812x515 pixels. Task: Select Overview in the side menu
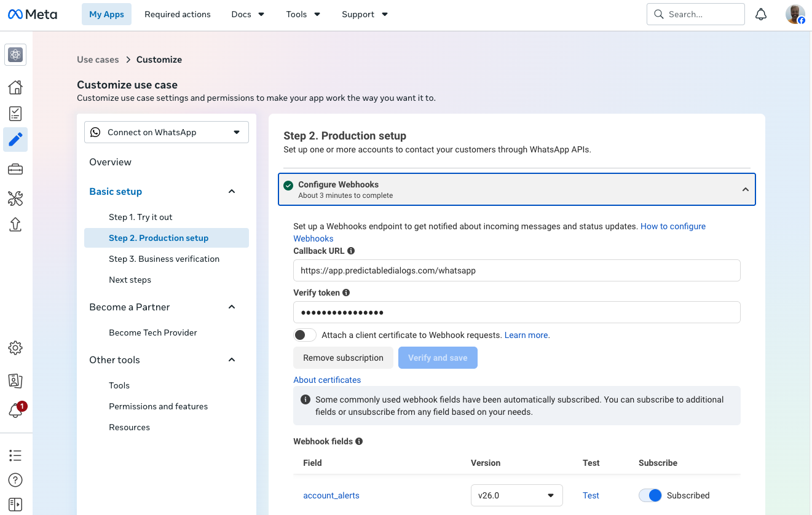pos(111,162)
